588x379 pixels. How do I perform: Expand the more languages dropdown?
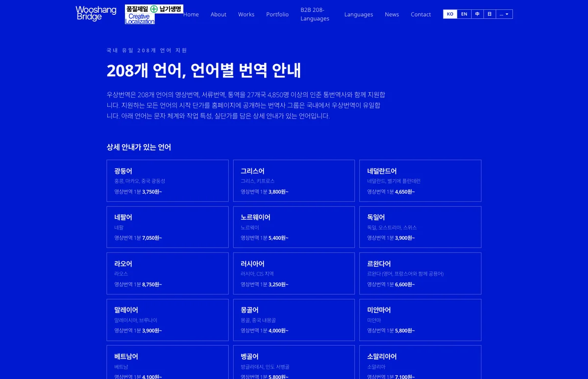pyautogui.click(x=504, y=14)
